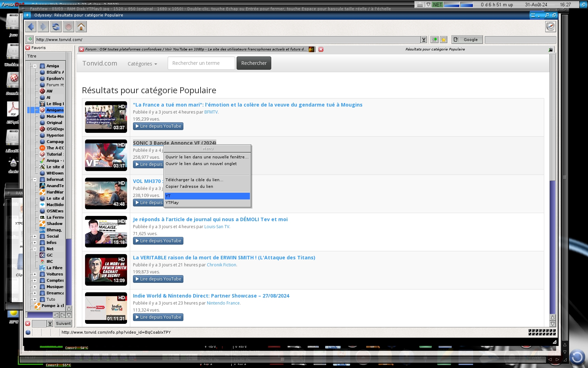Open the home page via house icon
Screen dimensions: 588x368
pyautogui.click(x=81, y=27)
